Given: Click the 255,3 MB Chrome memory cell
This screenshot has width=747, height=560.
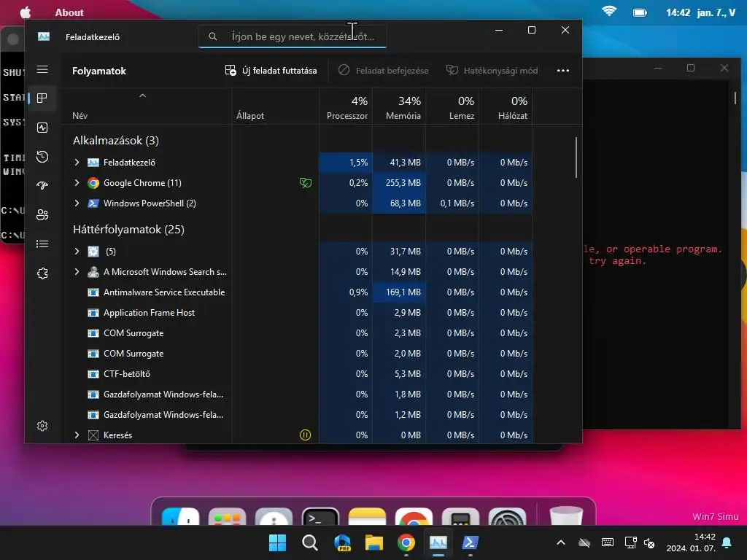Looking at the screenshot, I should click(x=399, y=183).
